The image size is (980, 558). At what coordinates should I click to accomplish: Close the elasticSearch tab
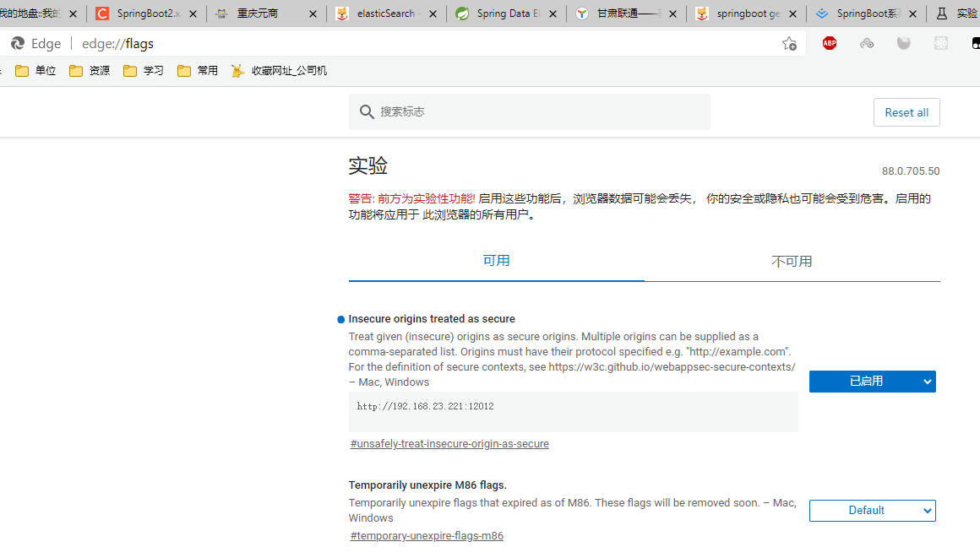click(x=433, y=14)
